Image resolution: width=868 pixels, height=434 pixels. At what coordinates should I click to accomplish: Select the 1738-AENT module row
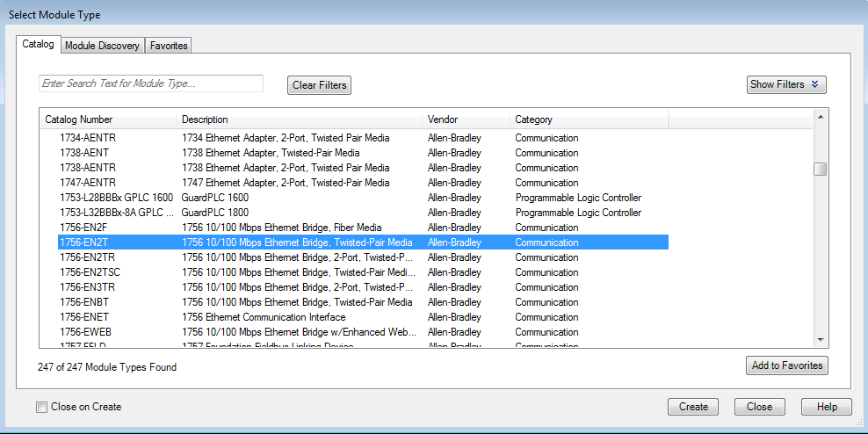tap(363, 153)
